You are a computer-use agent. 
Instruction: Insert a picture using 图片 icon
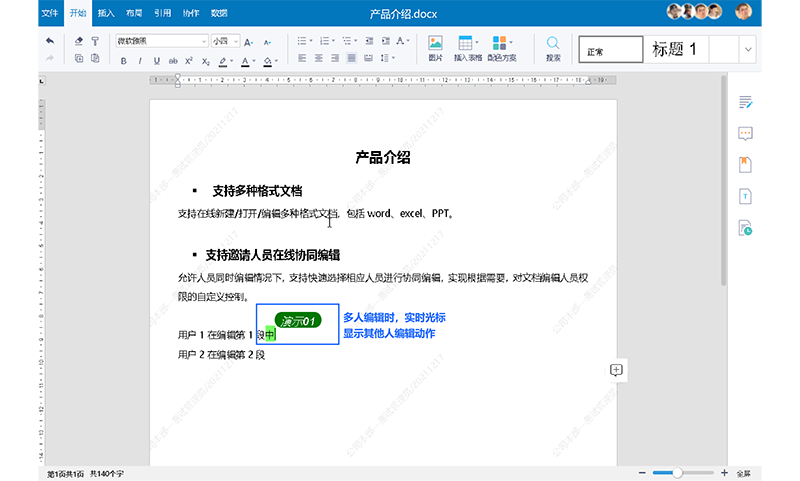(436, 48)
